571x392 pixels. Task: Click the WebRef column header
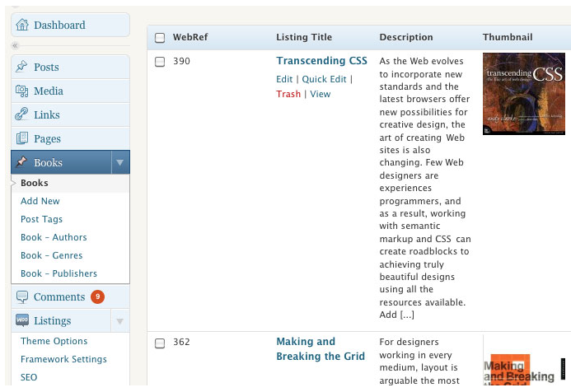tap(190, 37)
